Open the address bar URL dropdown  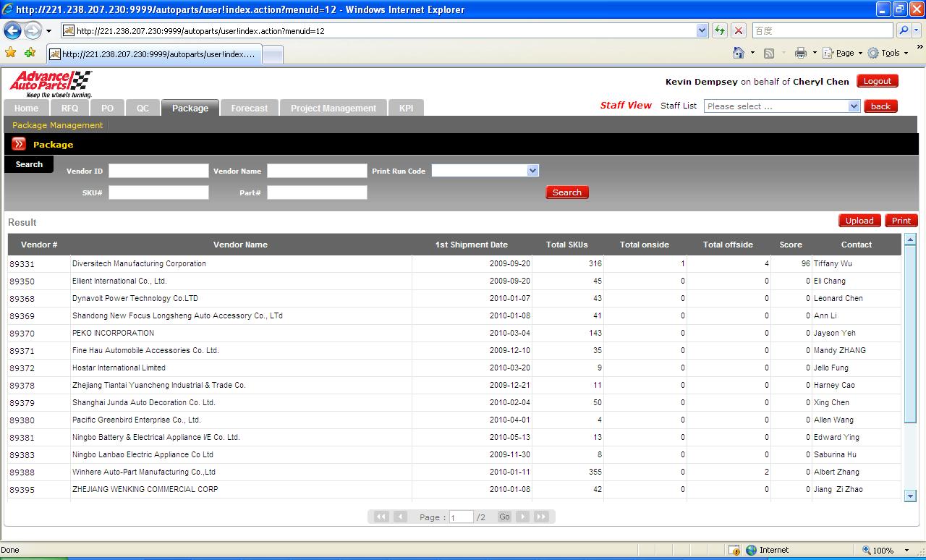pos(702,30)
